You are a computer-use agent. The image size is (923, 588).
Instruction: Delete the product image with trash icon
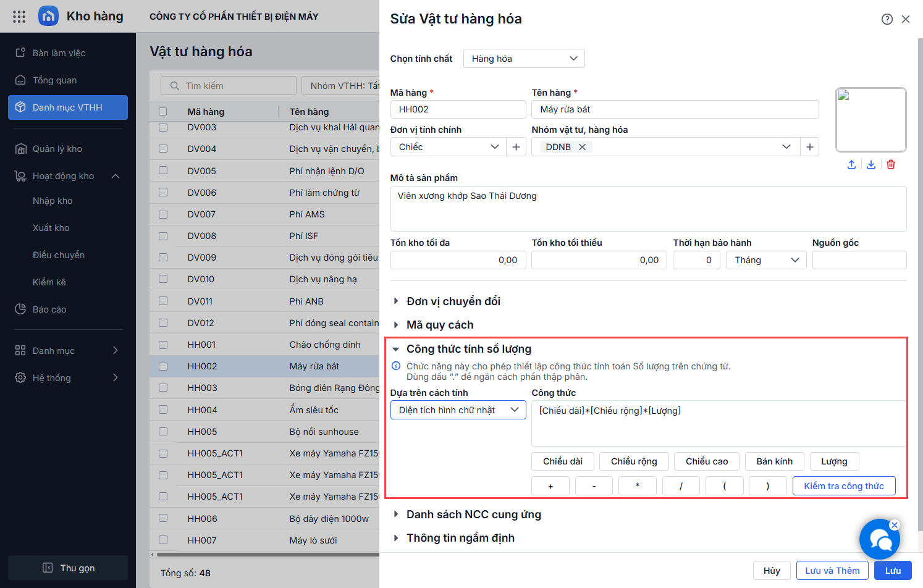[x=891, y=164]
